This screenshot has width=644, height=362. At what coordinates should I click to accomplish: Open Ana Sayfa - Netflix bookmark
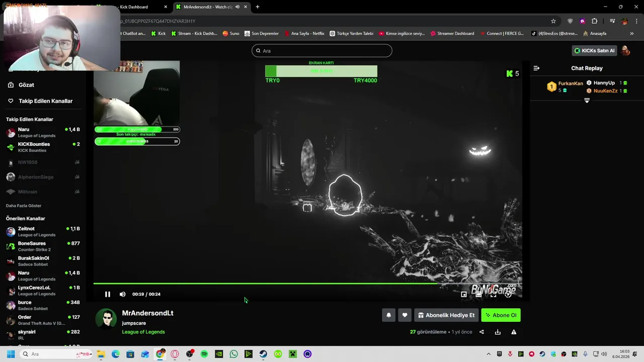[304, 34]
